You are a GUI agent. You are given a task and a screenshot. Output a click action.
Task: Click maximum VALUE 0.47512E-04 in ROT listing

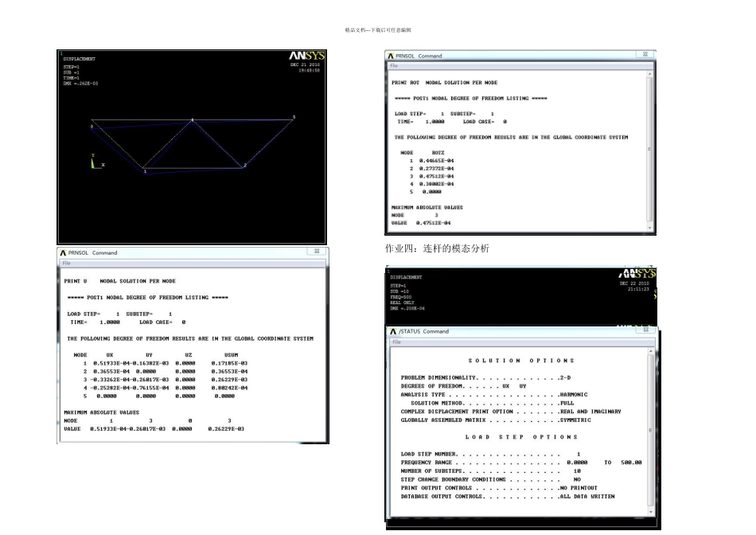(434, 223)
